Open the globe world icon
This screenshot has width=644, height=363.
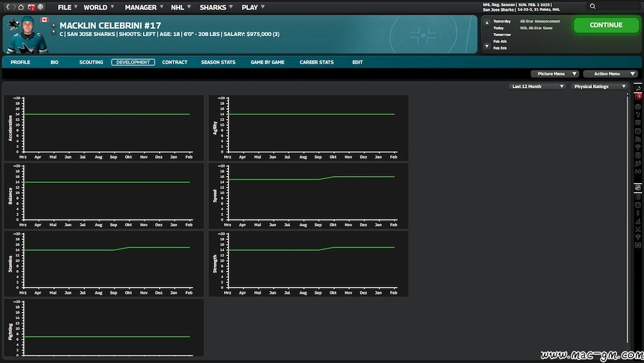tap(40, 7)
